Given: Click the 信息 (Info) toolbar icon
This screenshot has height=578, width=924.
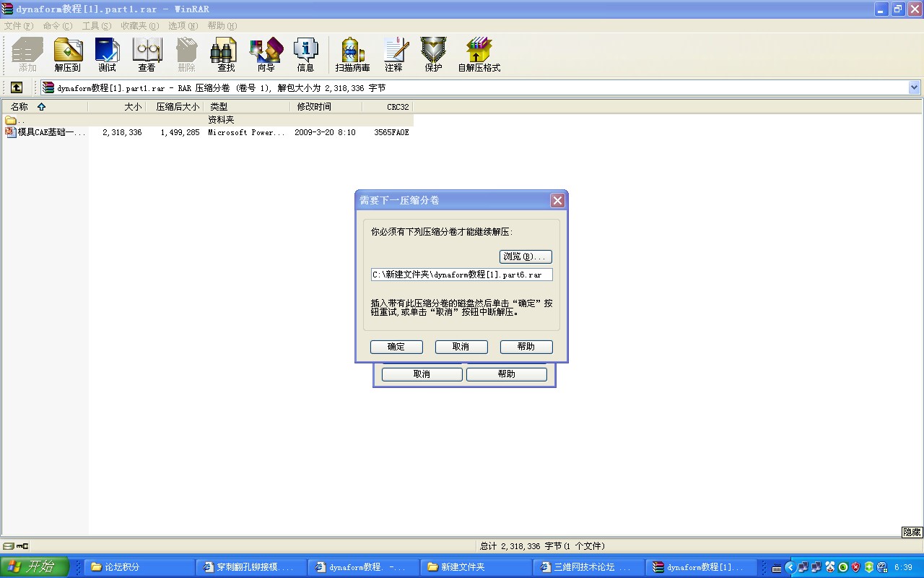Looking at the screenshot, I should click(x=305, y=55).
